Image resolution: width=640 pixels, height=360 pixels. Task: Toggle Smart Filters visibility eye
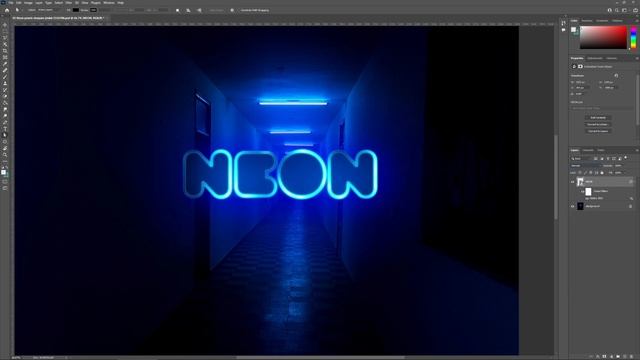pyautogui.click(x=583, y=191)
